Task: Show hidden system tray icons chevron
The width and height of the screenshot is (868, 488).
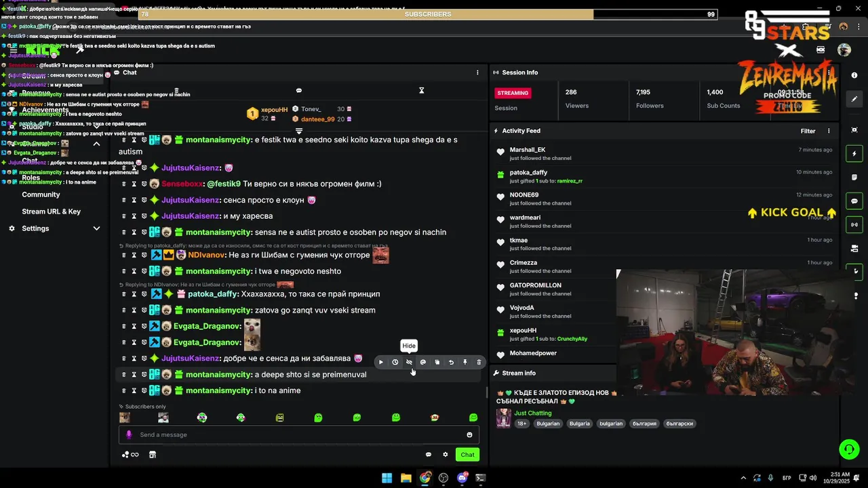Action: pos(743,478)
